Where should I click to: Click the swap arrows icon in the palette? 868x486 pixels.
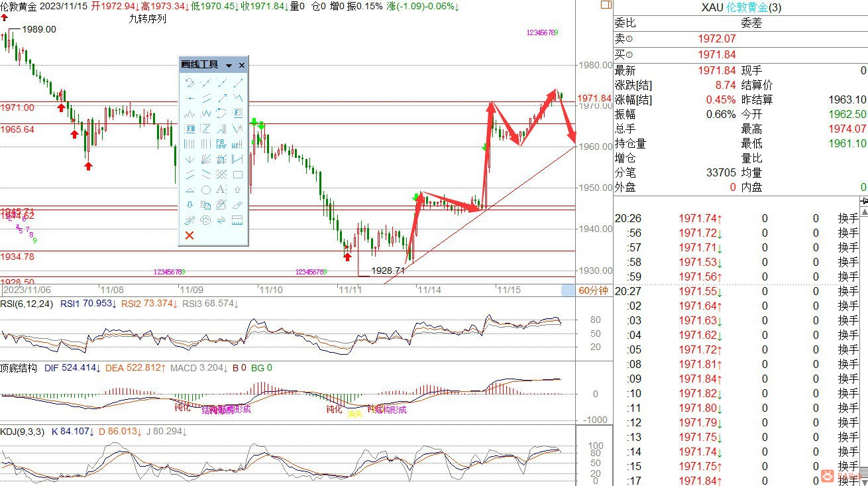222,220
